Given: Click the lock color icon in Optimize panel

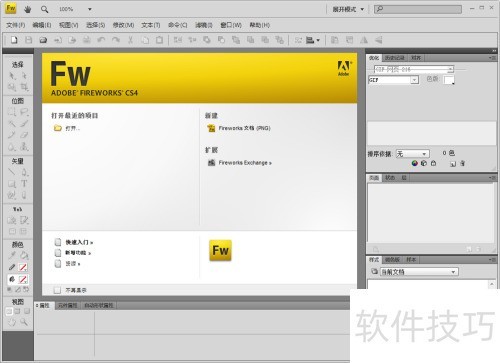Looking at the screenshot, I should pyautogui.click(x=433, y=163).
